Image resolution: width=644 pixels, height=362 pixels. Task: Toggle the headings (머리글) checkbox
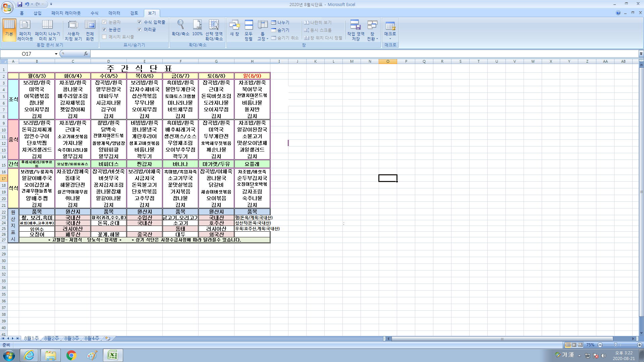point(140,29)
